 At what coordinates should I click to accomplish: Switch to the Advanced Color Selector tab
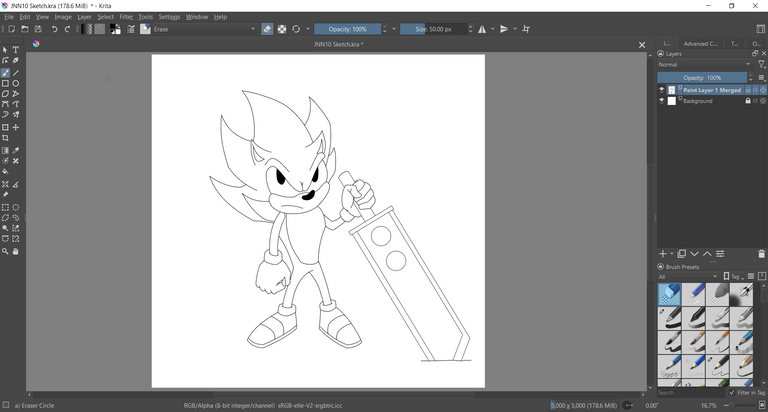tap(700, 44)
